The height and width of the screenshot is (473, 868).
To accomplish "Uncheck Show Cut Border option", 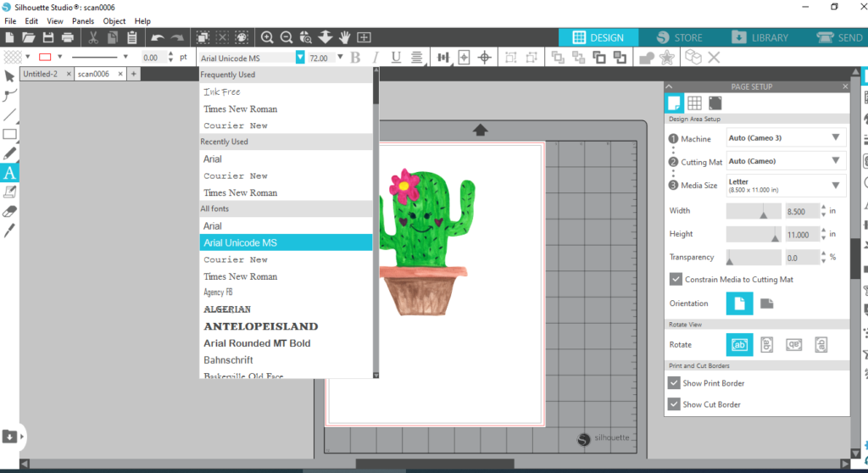I will (676, 404).
